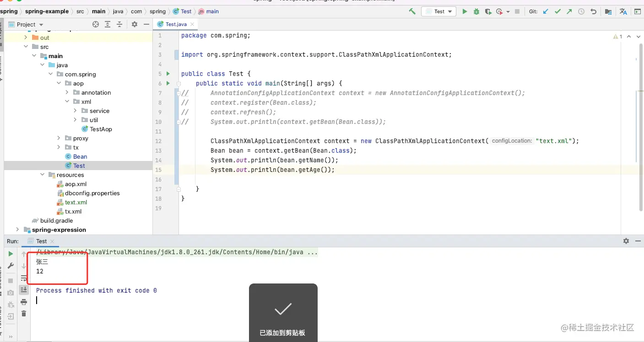Screen dimensions: 644x342
Task: Print the console output
Action: tap(24, 302)
